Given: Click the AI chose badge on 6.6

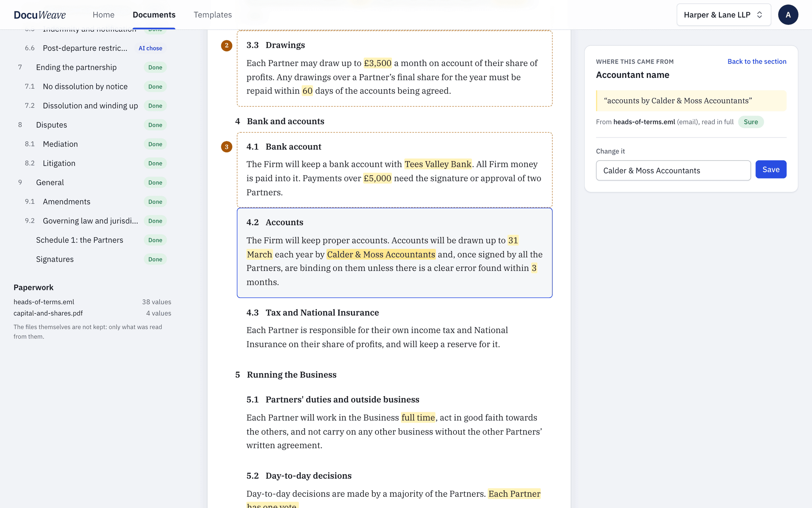Looking at the screenshot, I should point(151,48).
